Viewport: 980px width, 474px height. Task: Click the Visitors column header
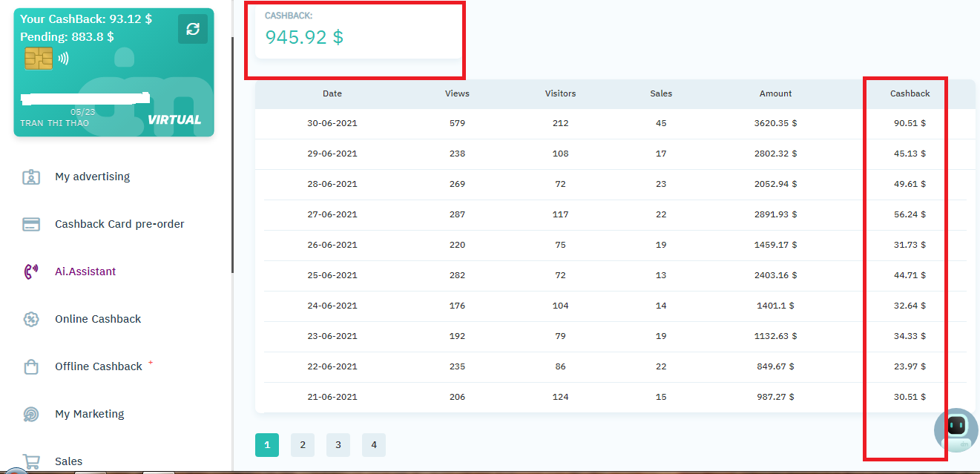click(x=560, y=93)
